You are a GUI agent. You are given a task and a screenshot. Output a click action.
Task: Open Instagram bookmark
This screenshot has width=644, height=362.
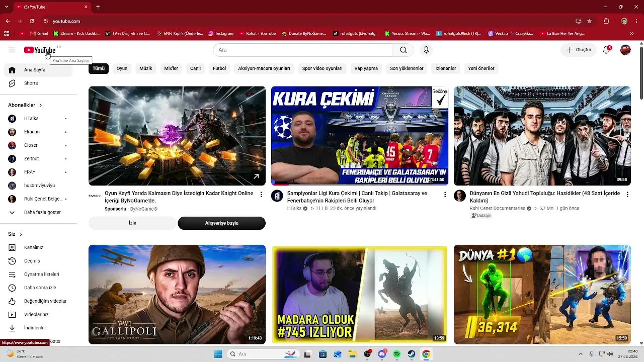(x=221, y=34)
